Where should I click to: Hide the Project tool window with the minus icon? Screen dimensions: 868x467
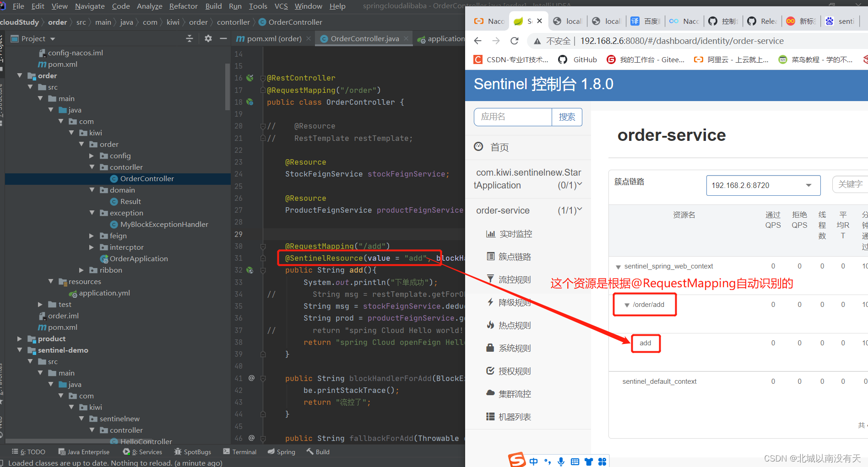click(x=223, y=38)
